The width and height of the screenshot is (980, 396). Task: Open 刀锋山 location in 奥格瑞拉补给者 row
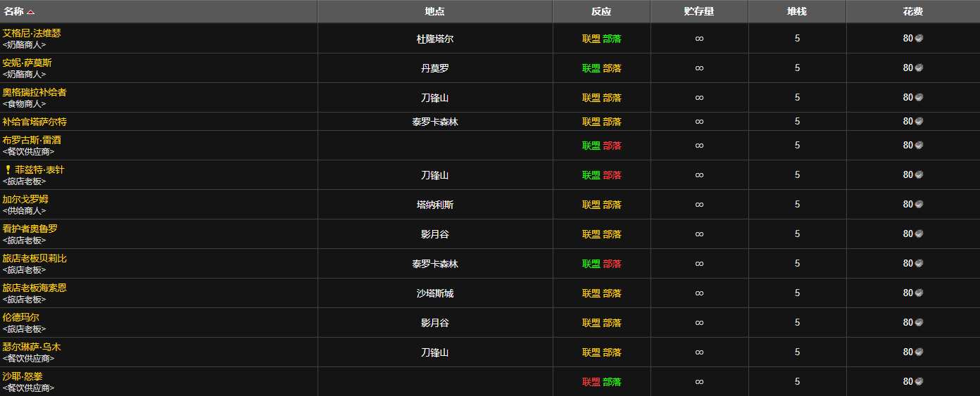pos(435,98)
